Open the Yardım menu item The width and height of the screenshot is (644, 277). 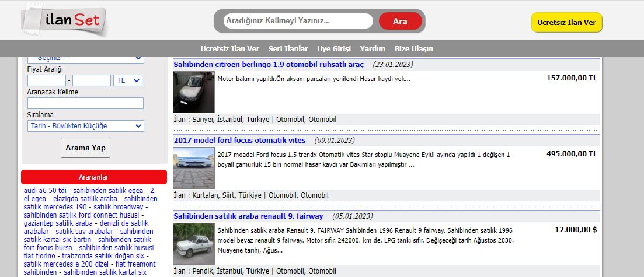(373, 49)
